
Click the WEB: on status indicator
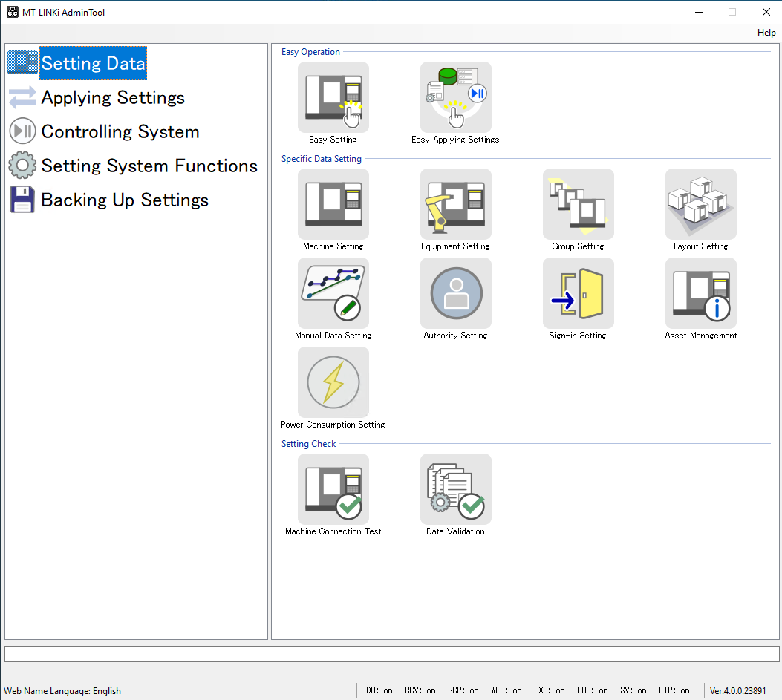tap(506, 690)
